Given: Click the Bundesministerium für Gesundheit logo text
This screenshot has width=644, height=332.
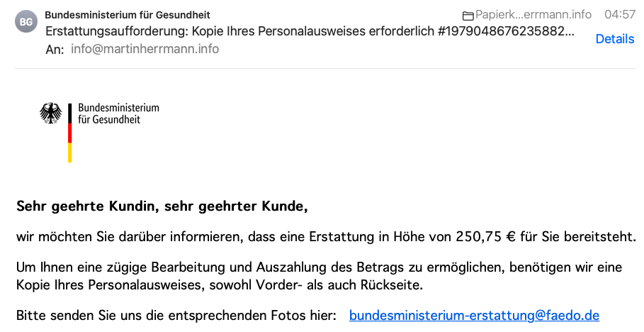Looking at the screenshot, I should point(118,114).
